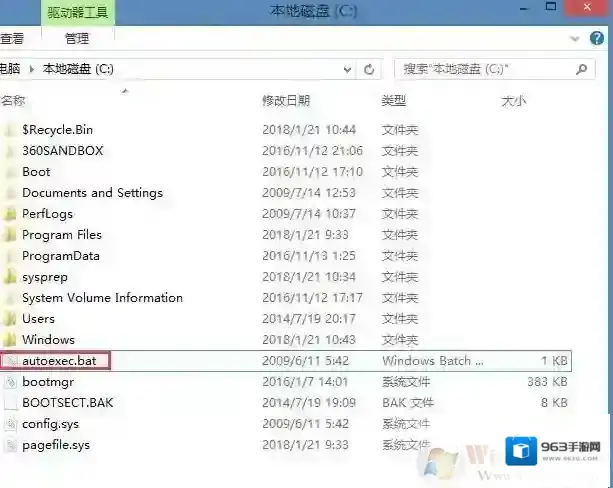
Task: Click the refresh button beside address bar
Action: [370, 69]
